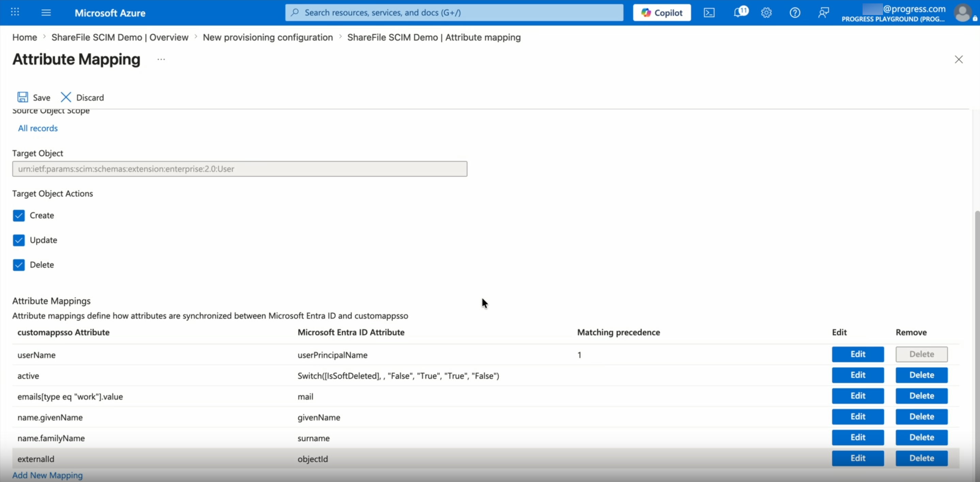980x482 pixels.
Task: Click the search magnifier icon
Action: [294, 13]
